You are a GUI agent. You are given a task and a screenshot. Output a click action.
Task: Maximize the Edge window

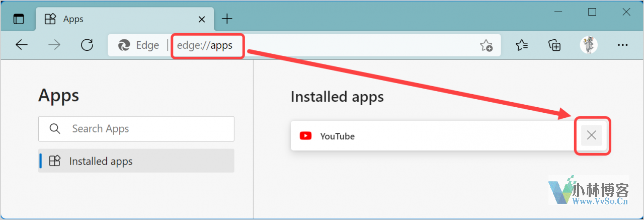592,12
